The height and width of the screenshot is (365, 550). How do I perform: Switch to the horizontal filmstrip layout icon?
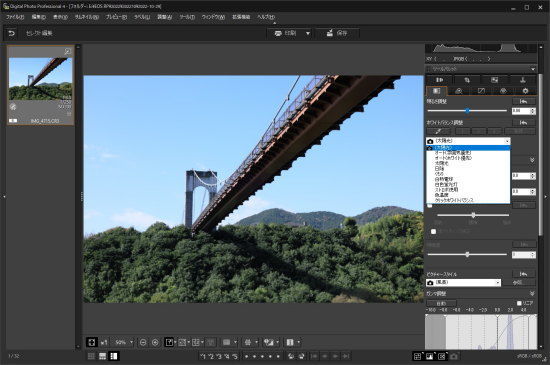pyautogui.click(x=102, y=356)
